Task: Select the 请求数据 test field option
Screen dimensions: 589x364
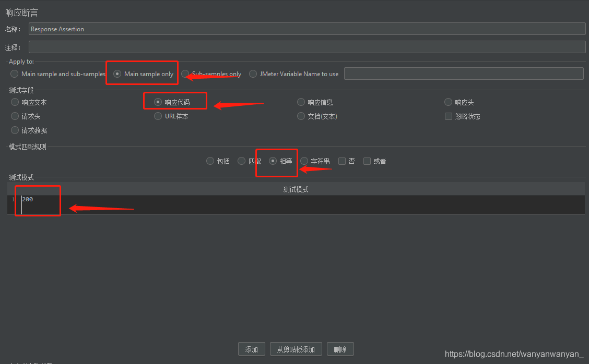Action: pos(15,130)
